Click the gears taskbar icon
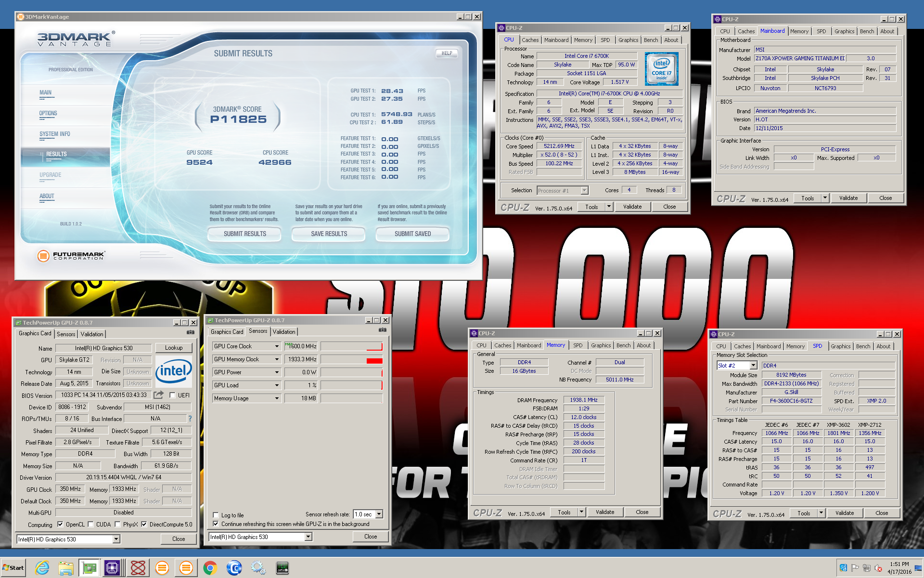The width and height of the screenshot is (924, 578). 258,568
